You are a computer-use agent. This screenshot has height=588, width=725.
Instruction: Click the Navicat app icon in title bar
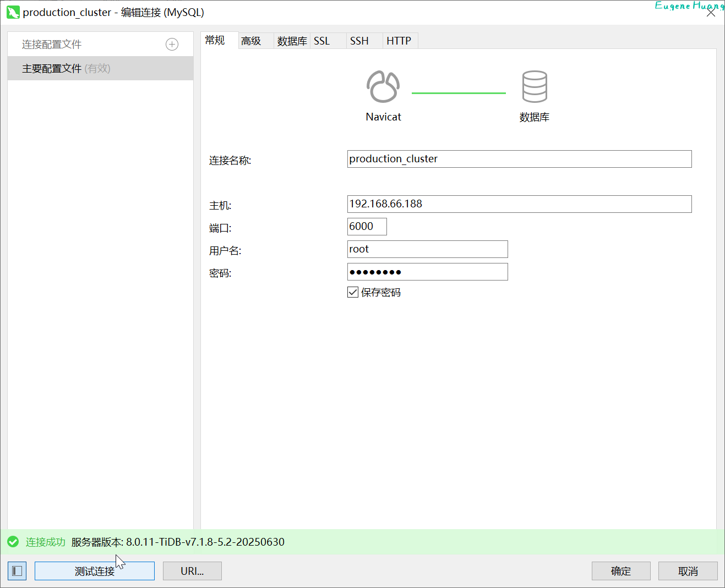coord(13,12)
